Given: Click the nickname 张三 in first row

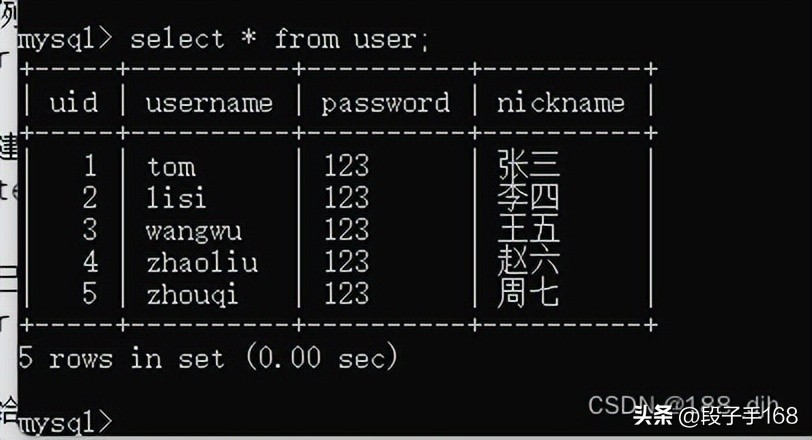Looking at the screenshot, I should [x=528, y=164].
